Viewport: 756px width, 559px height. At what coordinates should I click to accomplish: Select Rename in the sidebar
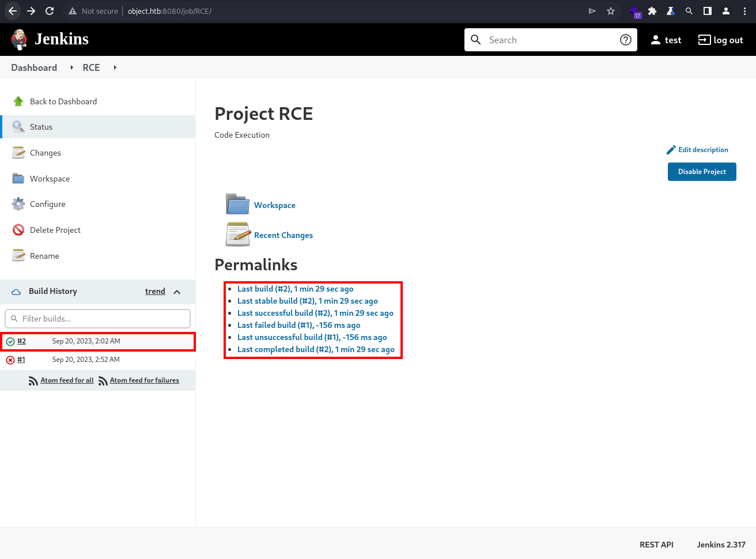pyautogui.click(x=44, y=256)
